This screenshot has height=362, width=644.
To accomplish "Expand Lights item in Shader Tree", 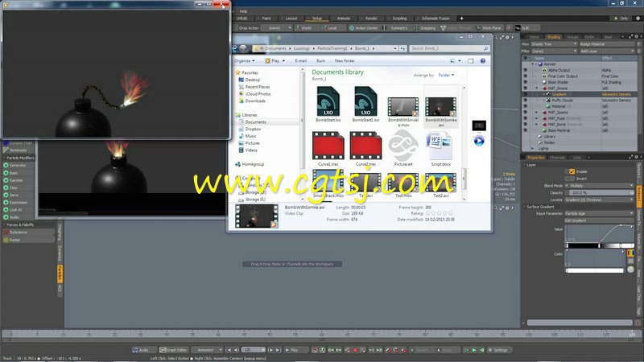I will click(533, 148).
